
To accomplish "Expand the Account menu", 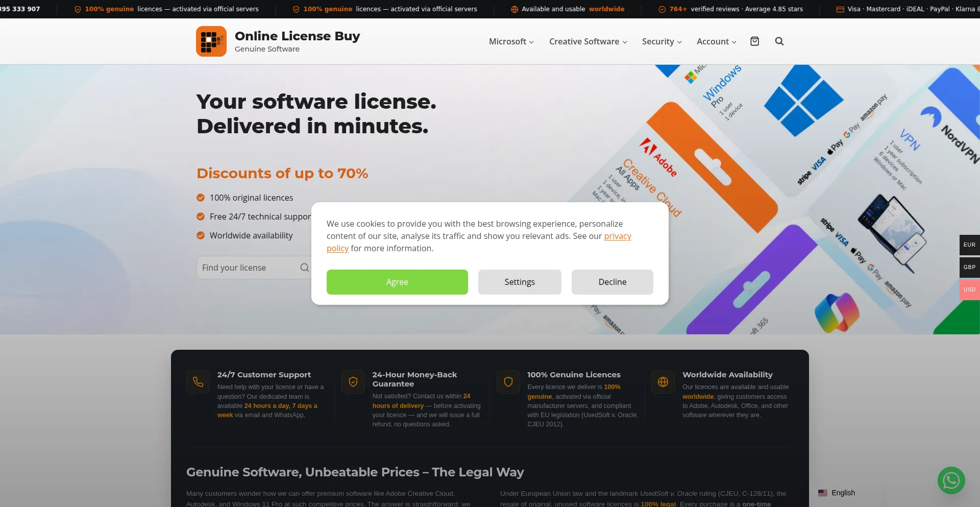I will pos(717,41).
